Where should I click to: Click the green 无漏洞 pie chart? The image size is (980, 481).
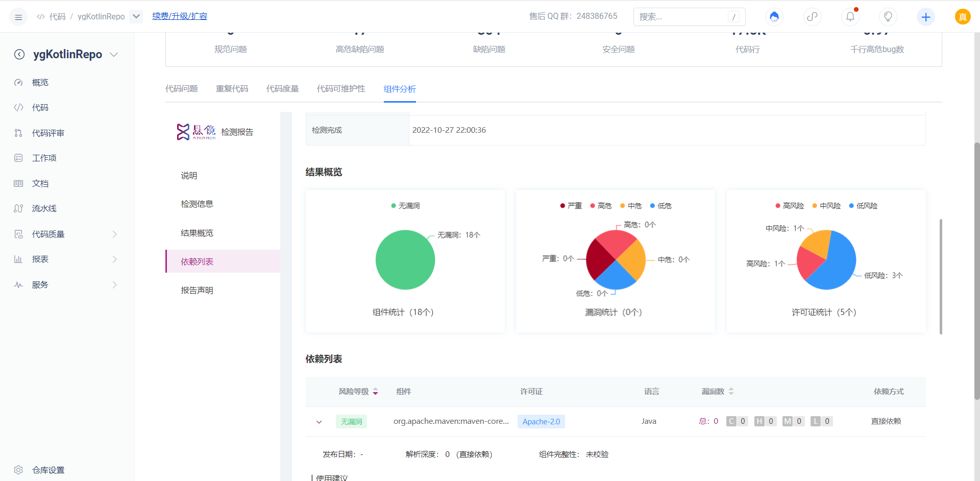(405, 259)
